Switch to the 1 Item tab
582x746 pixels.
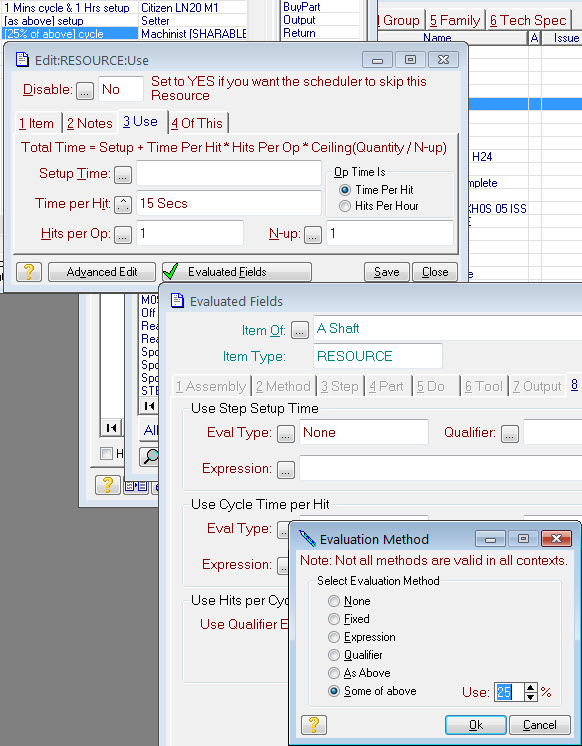(x=37, y=123)
